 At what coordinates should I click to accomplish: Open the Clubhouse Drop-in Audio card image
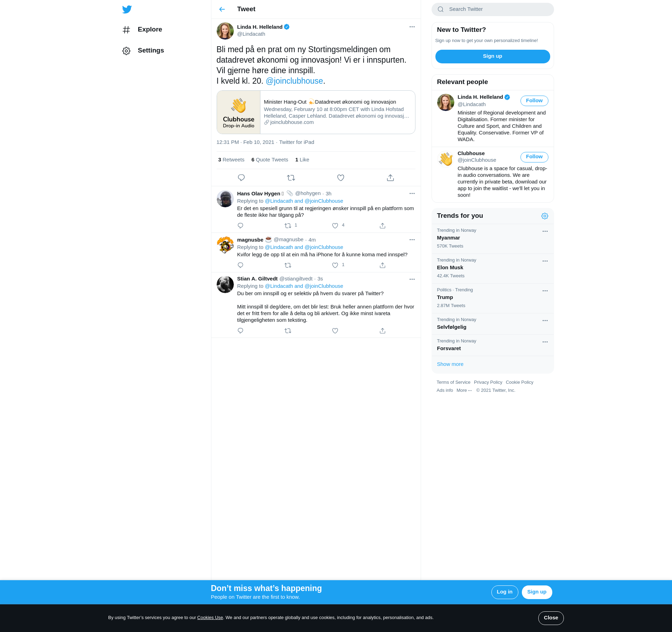coord(238,112)
